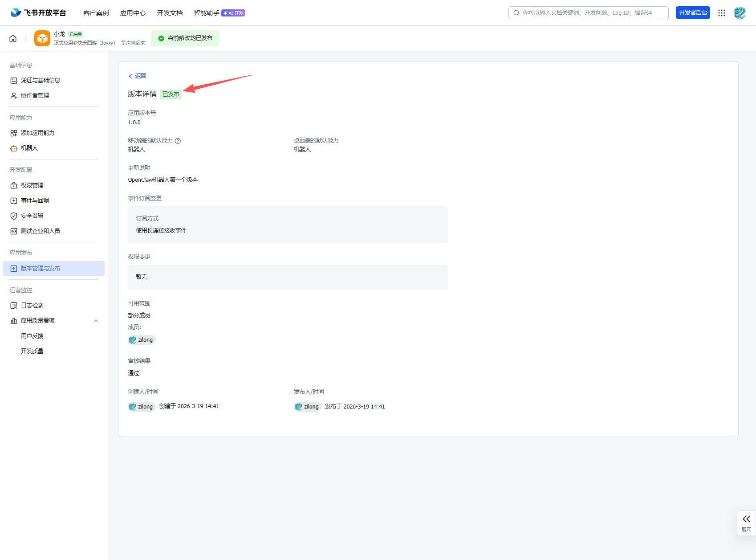The width and height of the screenshot is (756, 560).
Task: Click the 版本详情 heading
Action: point(142,94)
